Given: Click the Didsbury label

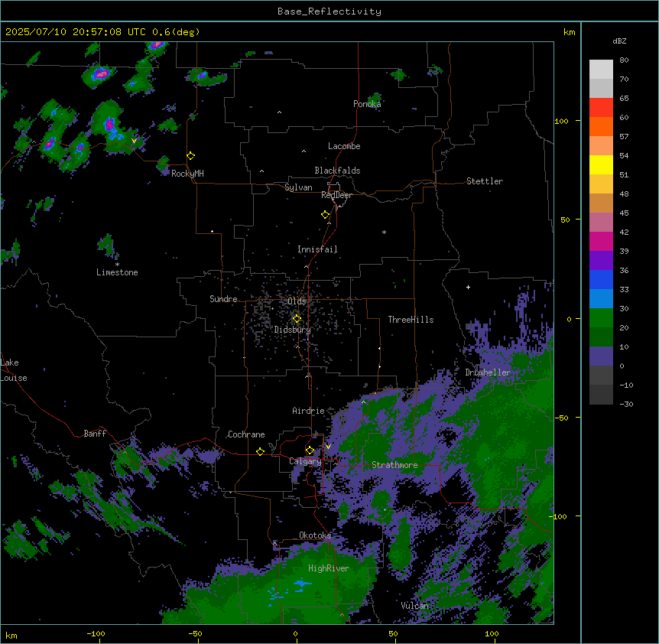Looking at the screenshot, I should point(293,330).
